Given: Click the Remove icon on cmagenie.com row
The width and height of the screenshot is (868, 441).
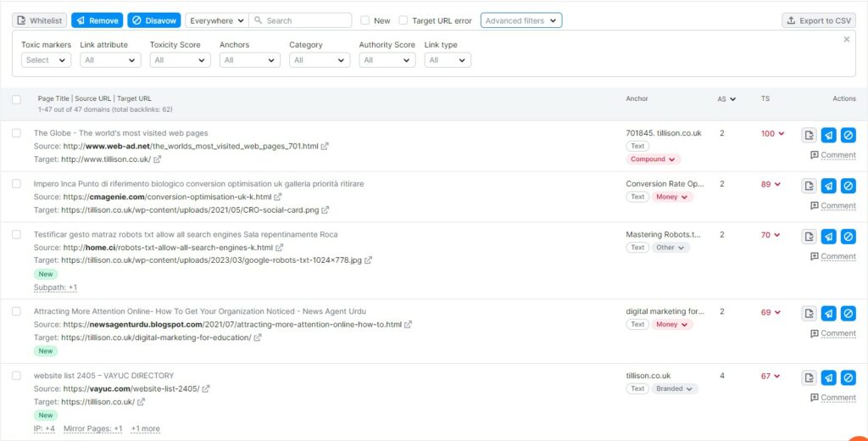Looking at the screenshot, I should (829, 186).
